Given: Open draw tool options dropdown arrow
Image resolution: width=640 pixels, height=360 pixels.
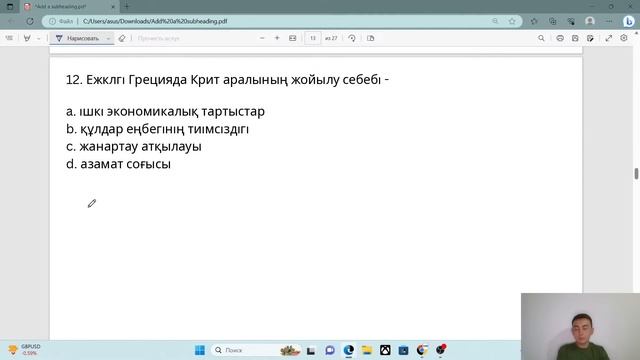Looking at the screenshot, I should point(108,38).
